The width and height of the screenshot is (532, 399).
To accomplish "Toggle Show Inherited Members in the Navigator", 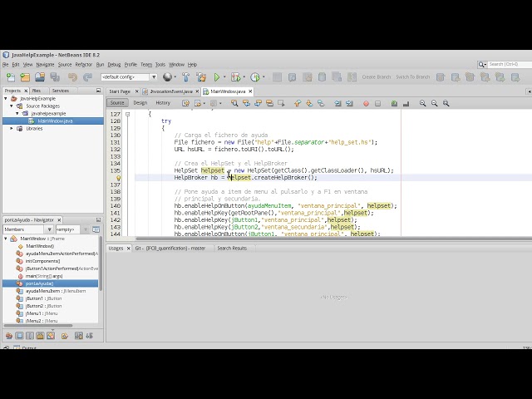I will tap(9, 336).
